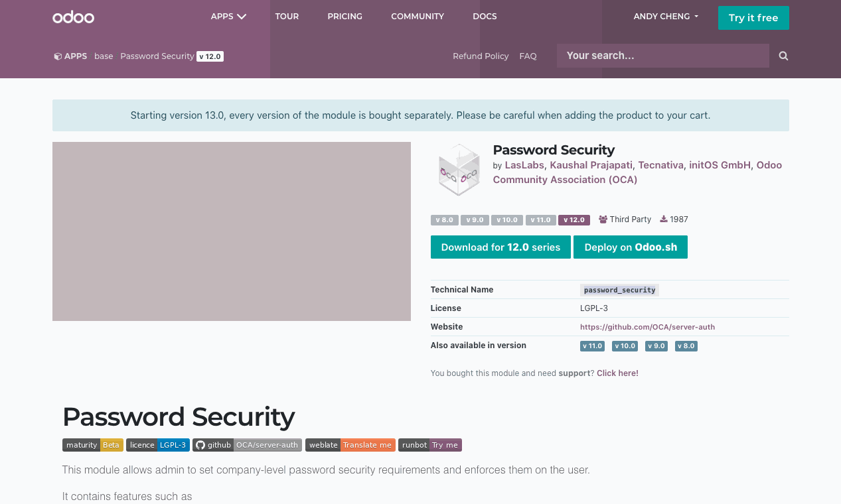Open the github.com/OCA/server-auth website link

click(647, 327)
